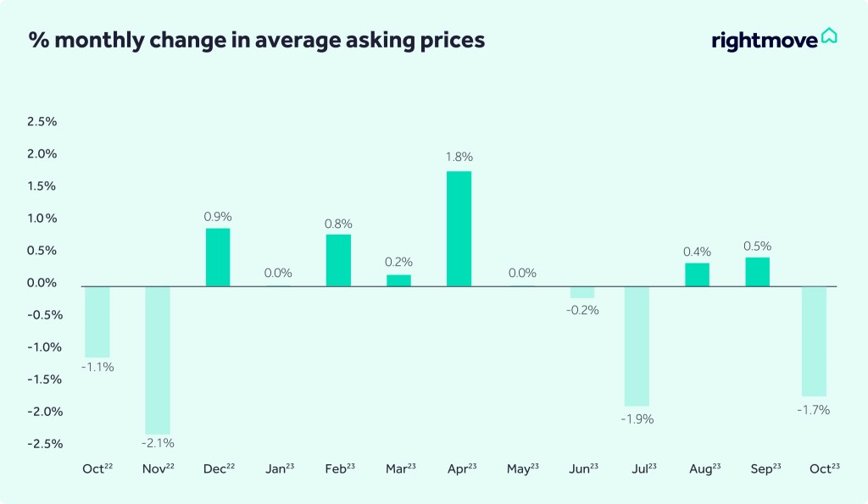This screenshot has width=868, height=504.
Task: Click the 0.0% data label above Jan 23
Action: 277,273
